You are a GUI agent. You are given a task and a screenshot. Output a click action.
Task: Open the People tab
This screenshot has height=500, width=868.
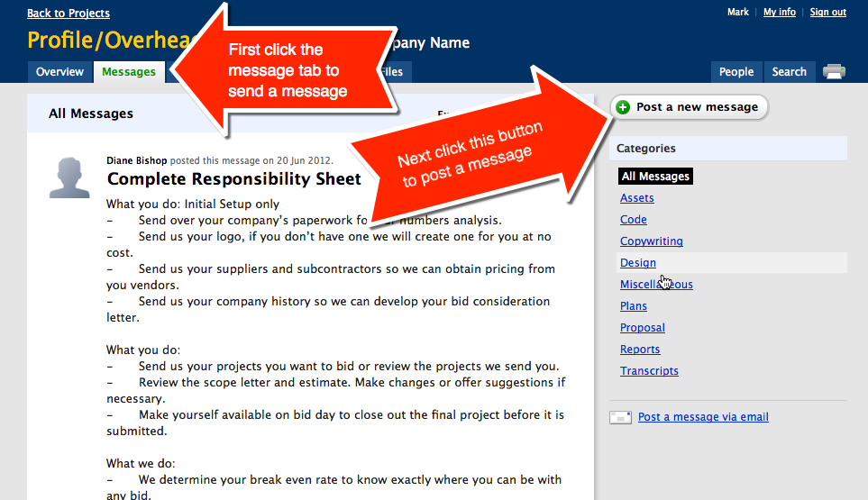(x=736, y=72)
